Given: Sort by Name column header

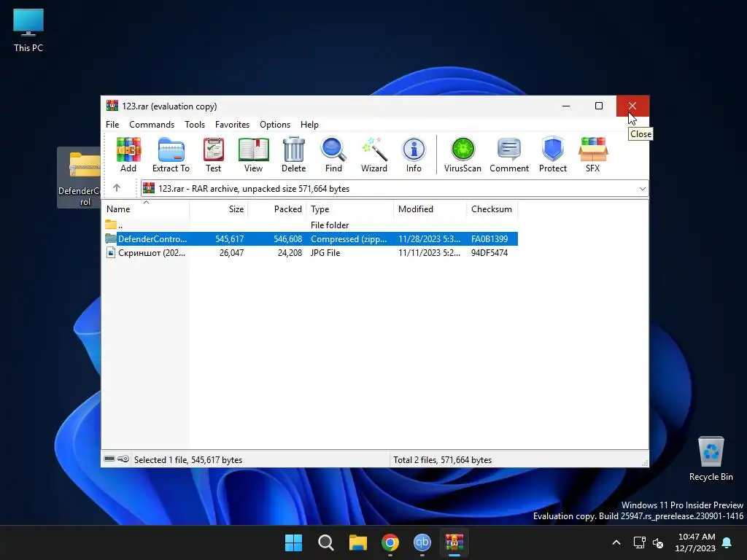Looking at the screenshot, I should click(146, 209).
